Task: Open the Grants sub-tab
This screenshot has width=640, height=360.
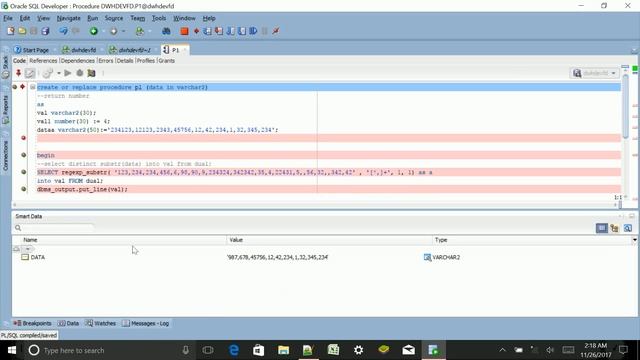Action: [167, 60]
